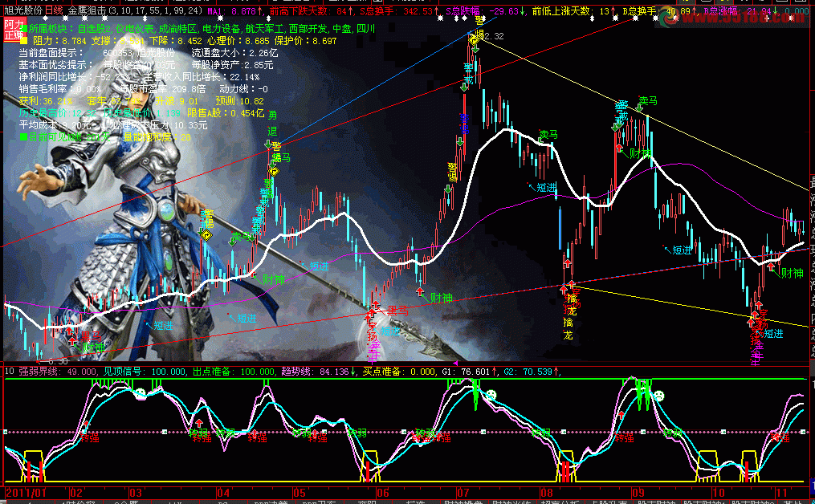Click the red arrow beside the January 黑马 label
Screen dimensions: 815x504
[69, 331]
